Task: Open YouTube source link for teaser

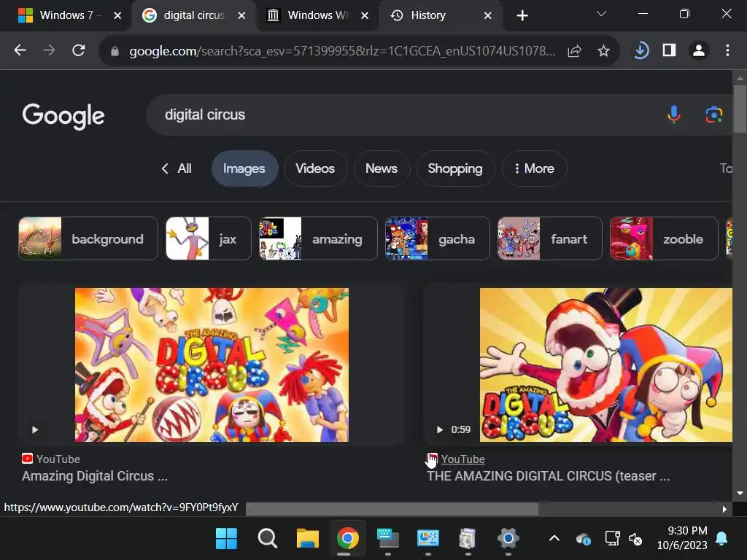Action: 462,459
